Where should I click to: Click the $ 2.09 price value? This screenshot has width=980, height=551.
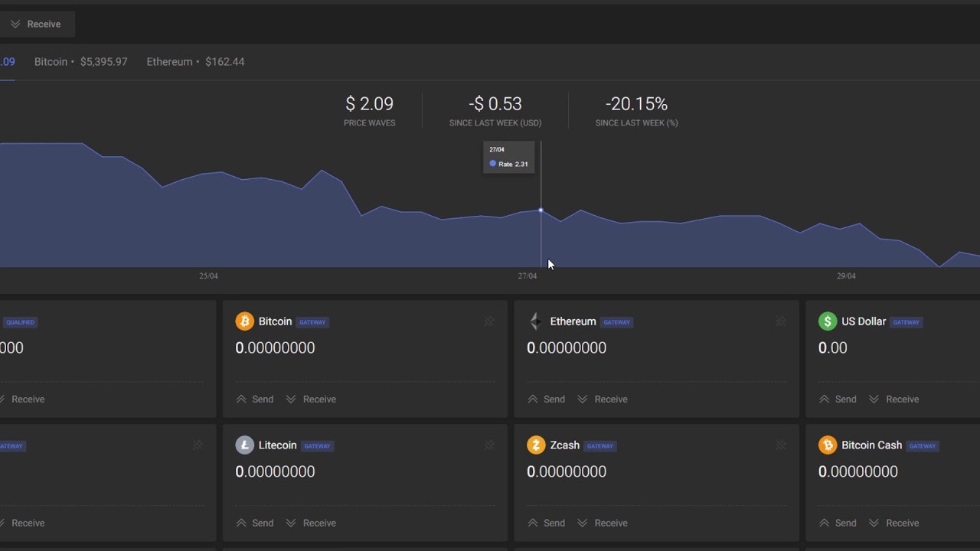coord(370,104)
